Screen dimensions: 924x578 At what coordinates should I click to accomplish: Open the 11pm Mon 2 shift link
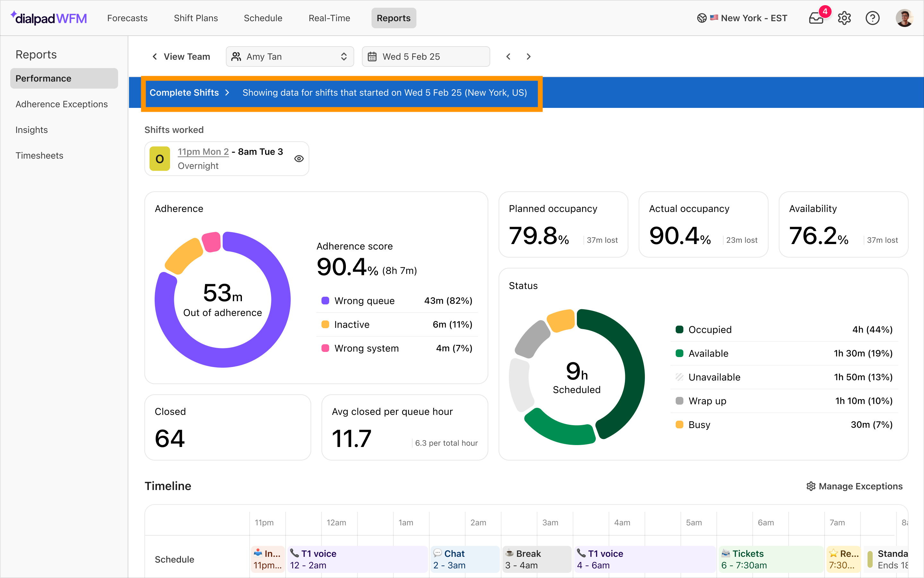pos(203,152)
